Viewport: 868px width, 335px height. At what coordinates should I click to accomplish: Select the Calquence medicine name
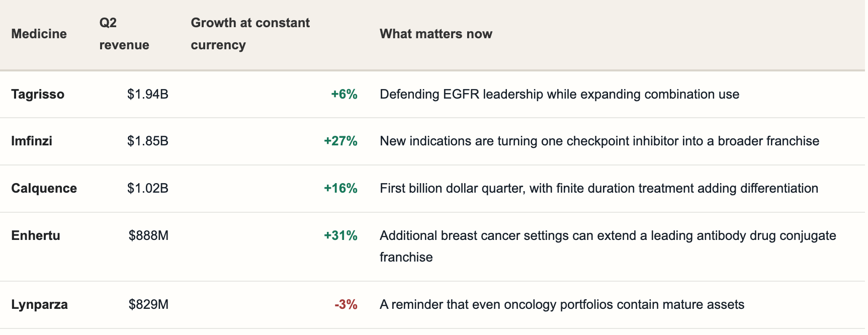tap(44, 189)
